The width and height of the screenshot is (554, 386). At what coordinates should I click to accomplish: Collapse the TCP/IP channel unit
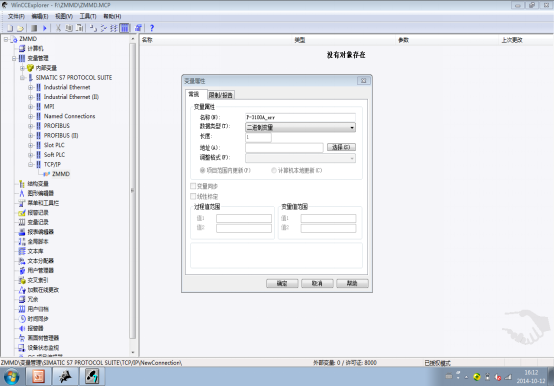(30, 164)
